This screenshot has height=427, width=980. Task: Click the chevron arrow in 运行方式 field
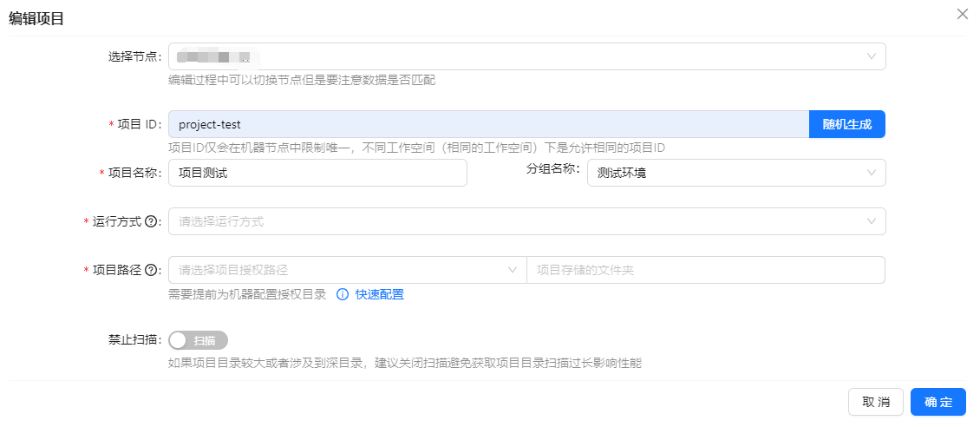(872, 221)
